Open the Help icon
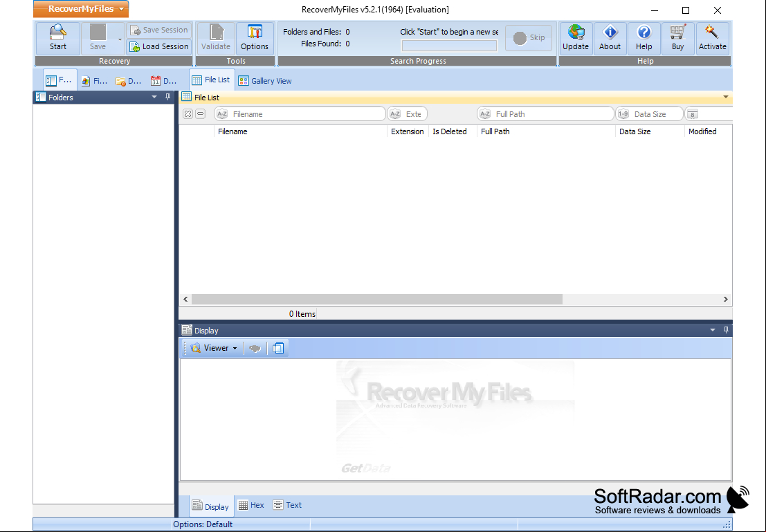The image size is (766, 532). [644, 38]
